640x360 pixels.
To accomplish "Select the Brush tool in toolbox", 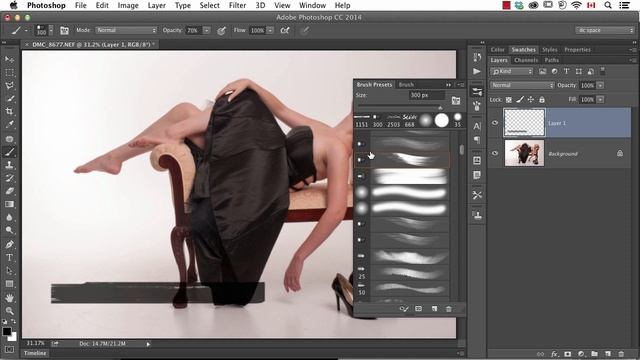I will 9,152.
